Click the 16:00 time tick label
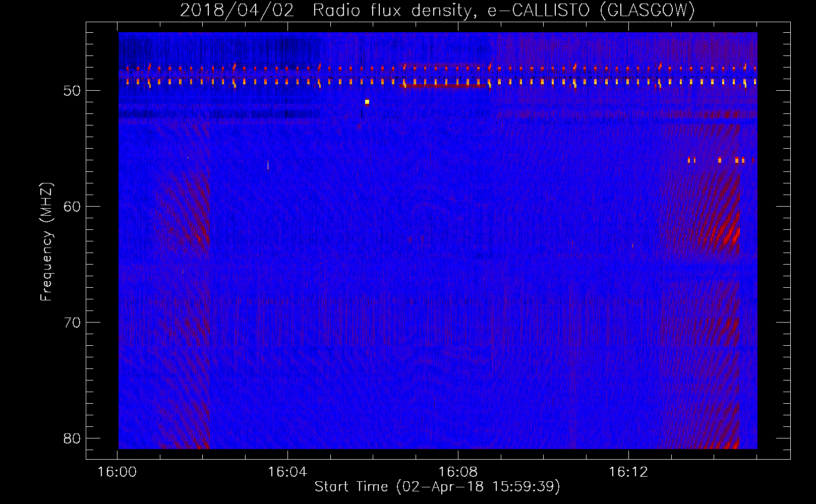This screenshot has height=504, width=816. [117, 472]
